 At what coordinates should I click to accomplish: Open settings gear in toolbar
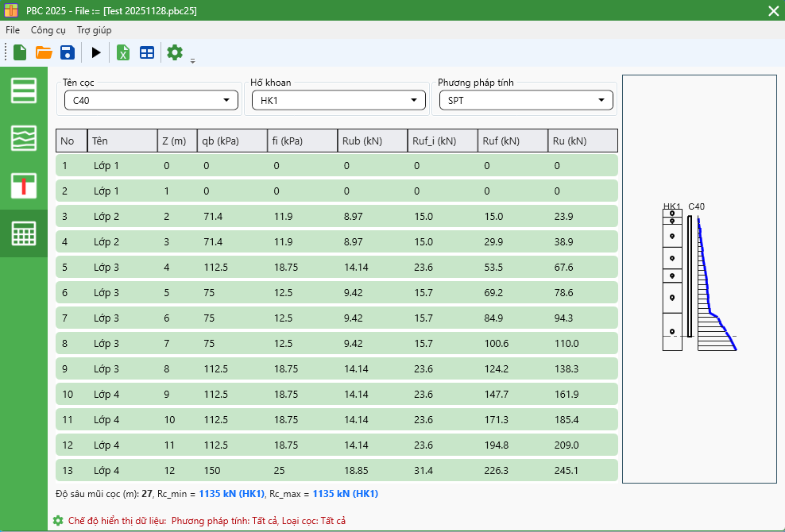tap(175, 52)
